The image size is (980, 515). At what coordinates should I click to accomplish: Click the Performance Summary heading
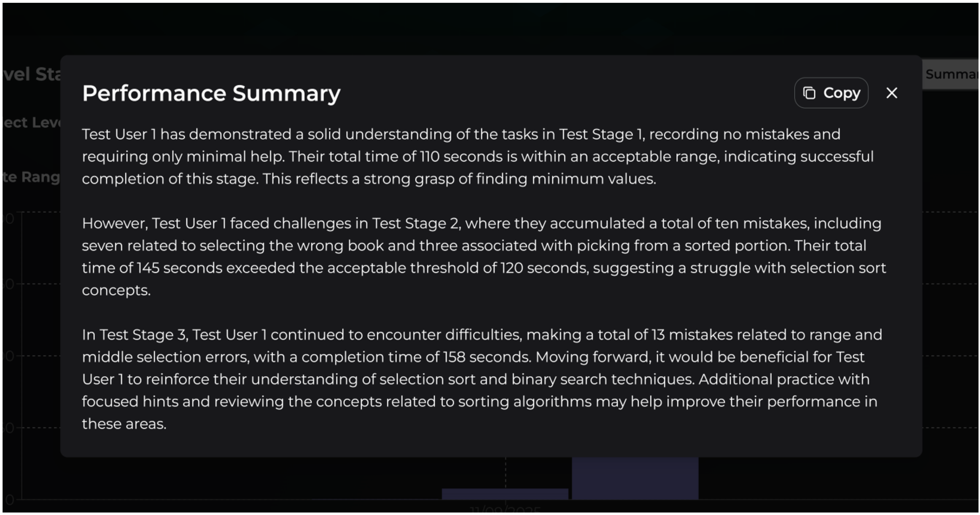click(211, 94)
